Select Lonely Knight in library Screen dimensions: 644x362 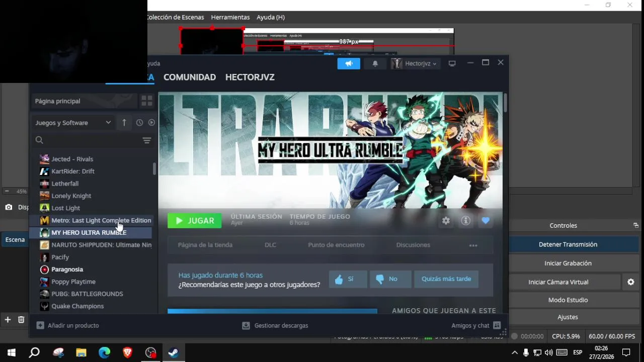(95, 196)
